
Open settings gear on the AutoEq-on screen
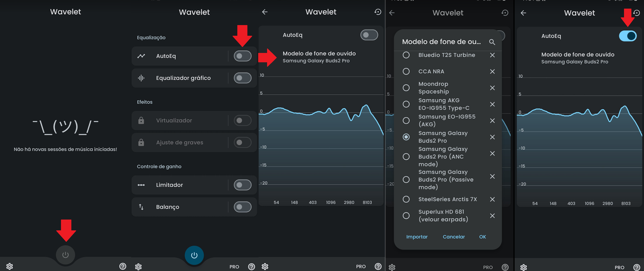point(523,267)
